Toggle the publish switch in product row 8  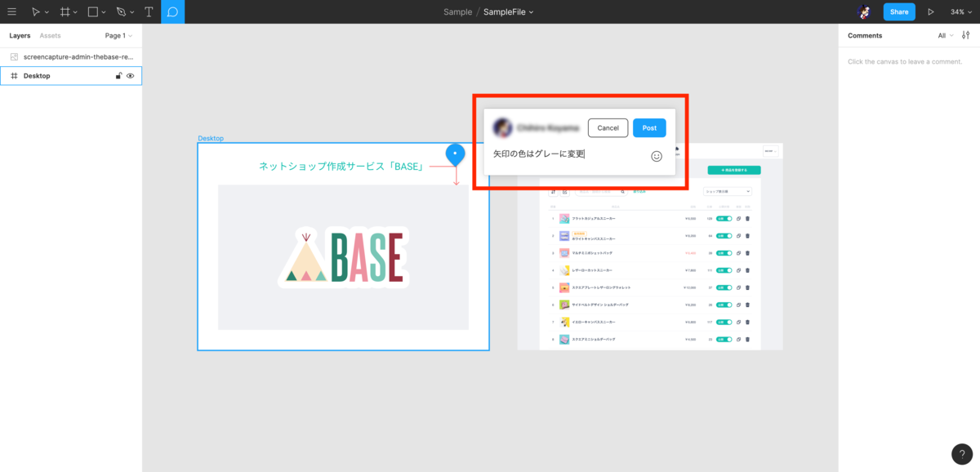coord(724,339)
